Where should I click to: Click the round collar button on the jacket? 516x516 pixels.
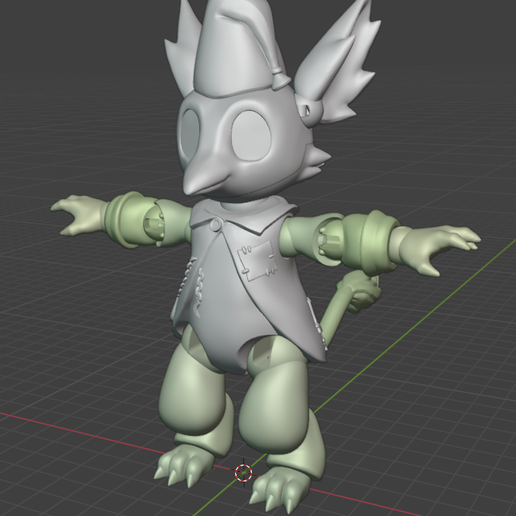tap(216, 224)
